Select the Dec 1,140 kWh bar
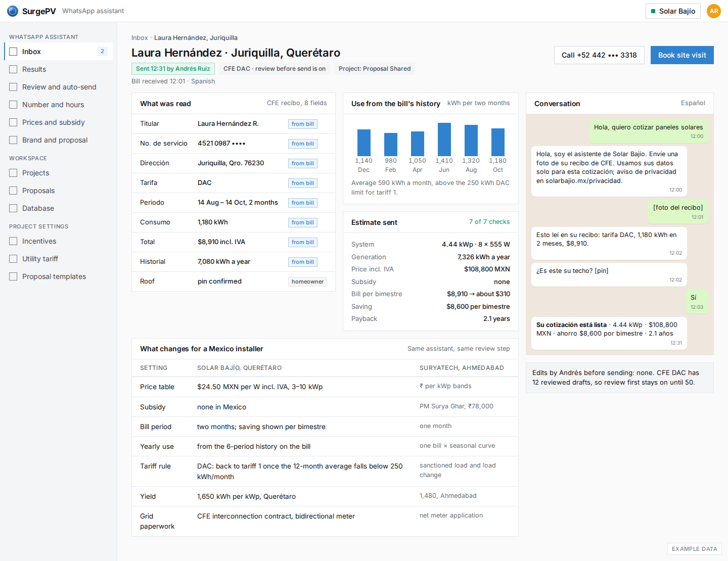 coord(364,143)
